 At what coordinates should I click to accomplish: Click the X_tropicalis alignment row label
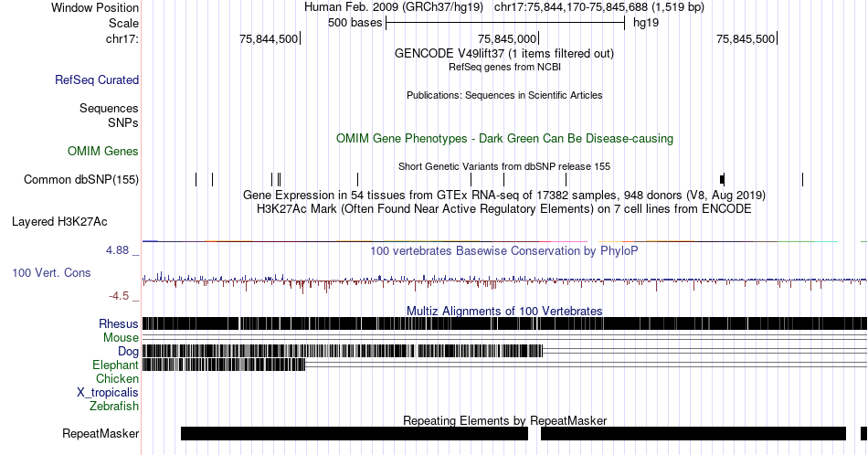point(108,393)
